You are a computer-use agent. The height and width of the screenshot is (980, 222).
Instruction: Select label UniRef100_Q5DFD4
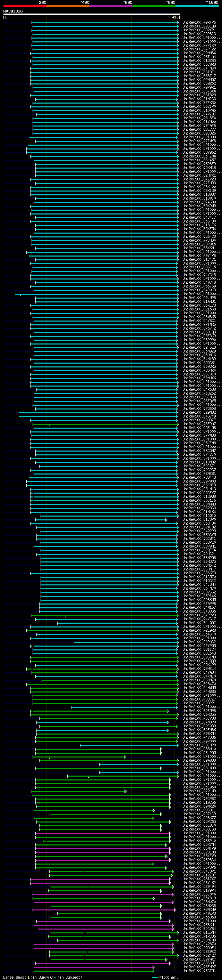pyautogui.click(x=199, y=523)
